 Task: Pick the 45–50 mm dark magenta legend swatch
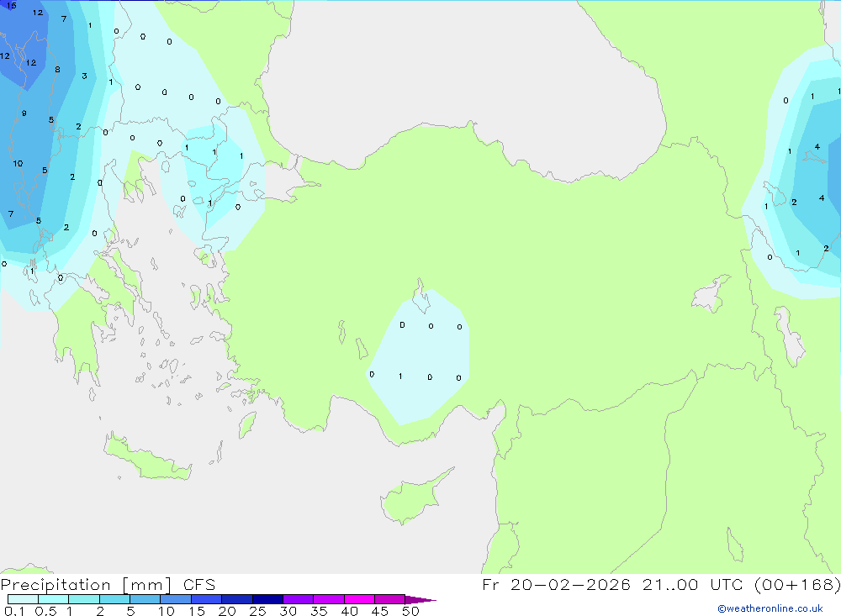390,599
